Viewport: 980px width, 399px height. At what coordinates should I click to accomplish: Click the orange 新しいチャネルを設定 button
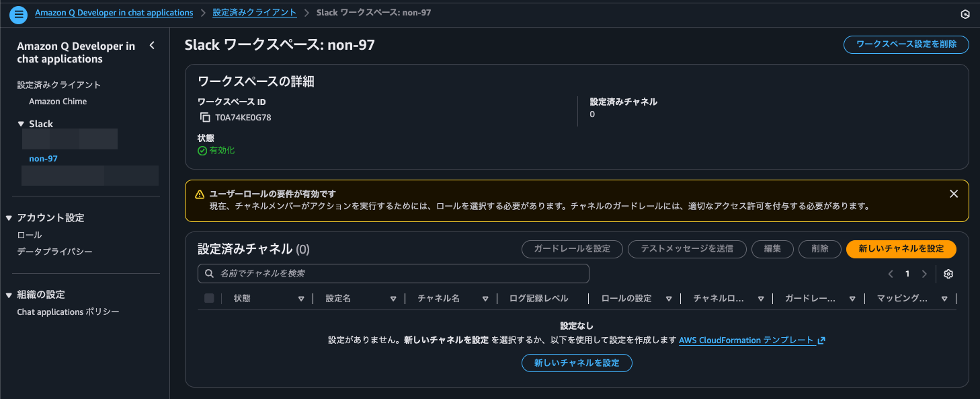pos(901,249)
